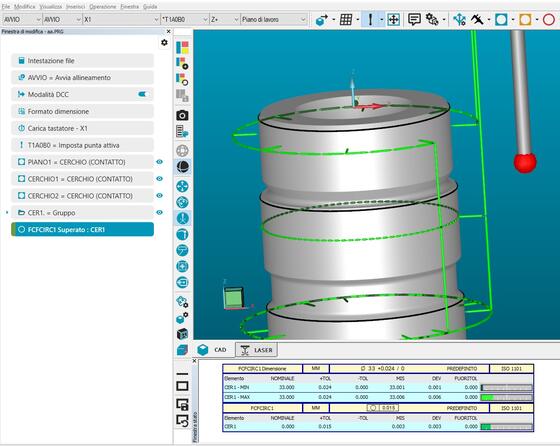Open the first AVVIO dropdown

(x=22, y=19)
